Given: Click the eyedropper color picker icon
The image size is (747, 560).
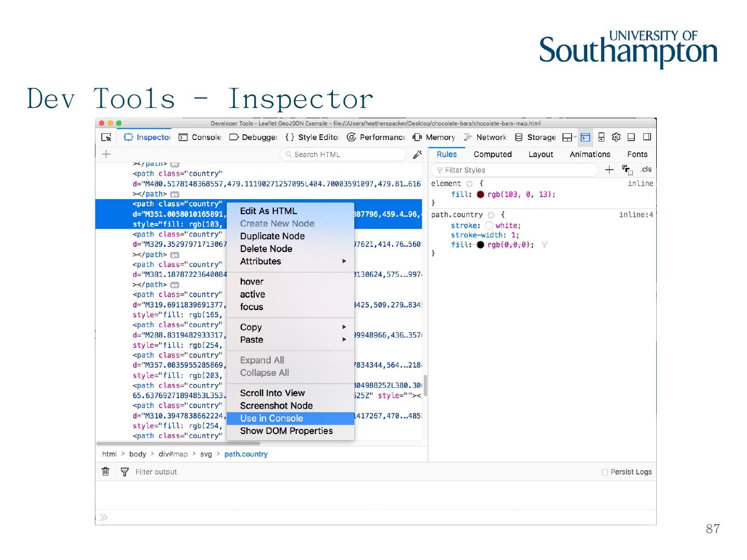Looking at the screenshot, I should coord(417,155).
